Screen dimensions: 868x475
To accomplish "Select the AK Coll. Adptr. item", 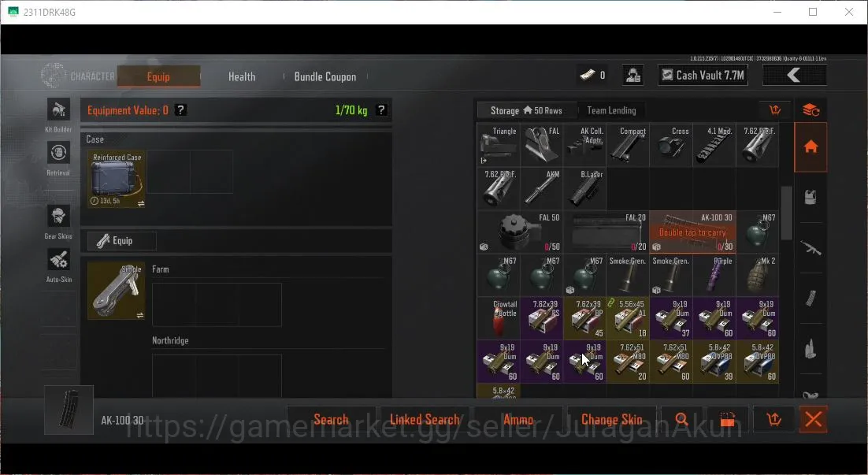I will point(584,145).
